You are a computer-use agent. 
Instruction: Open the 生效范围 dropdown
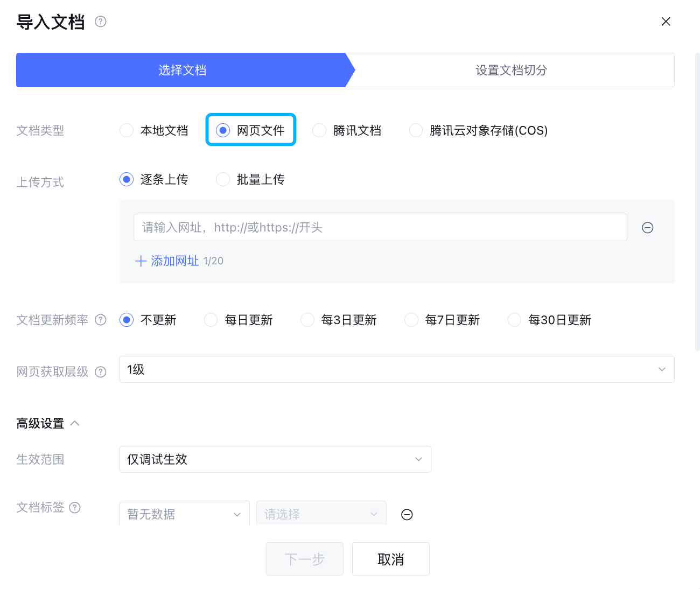click(275, 459)
